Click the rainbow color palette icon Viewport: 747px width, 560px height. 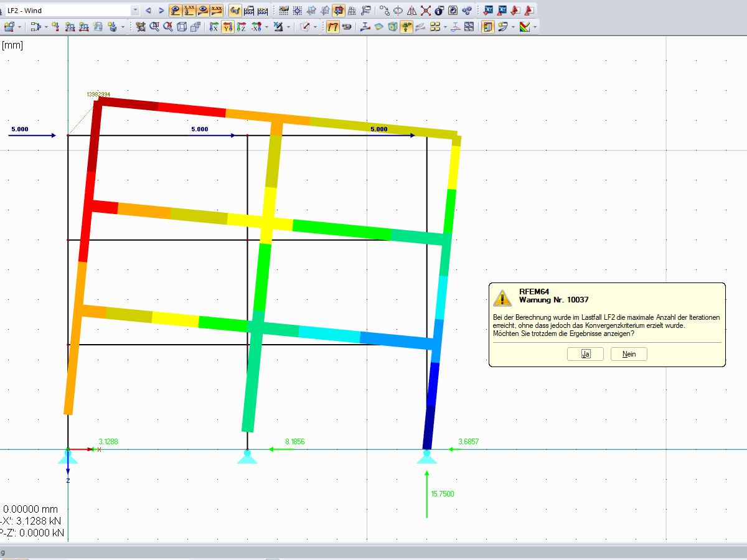(524, 27)
